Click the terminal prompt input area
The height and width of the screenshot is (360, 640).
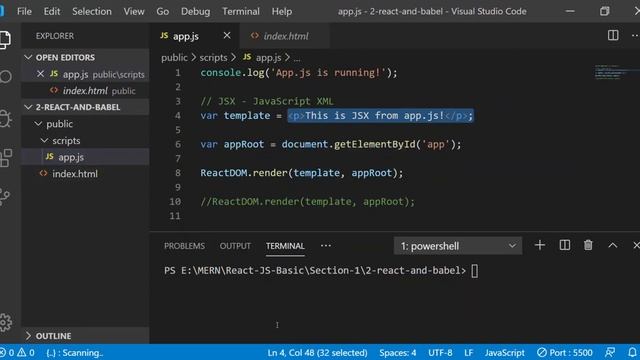tap(474, 271)
